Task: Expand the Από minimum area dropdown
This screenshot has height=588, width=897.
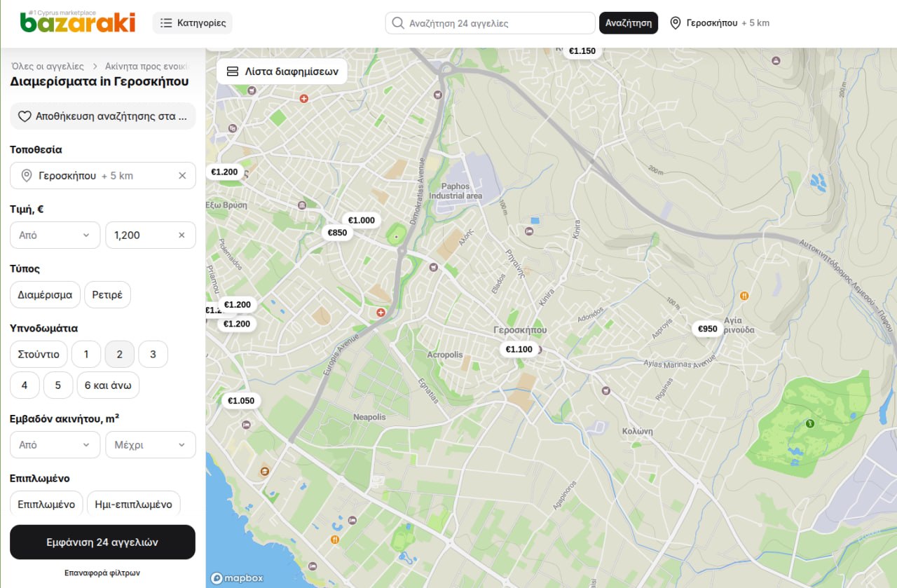Action: [55, 445]
